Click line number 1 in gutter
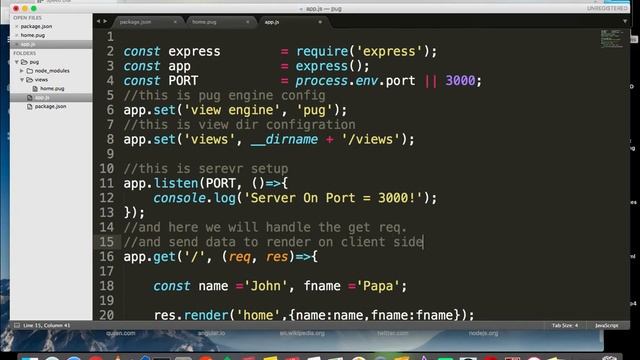This screenshot has width=640, height=360. point(110,37)
